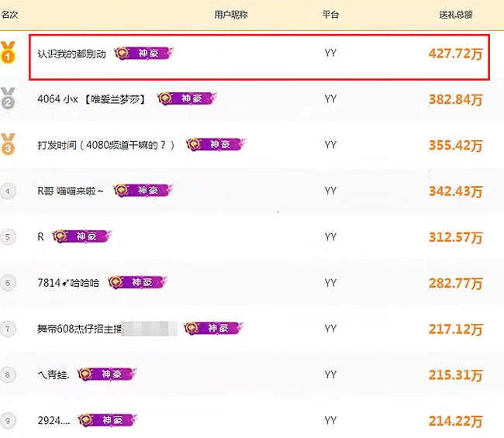The width and height of the screenshot is (504, 438).
Task: Click the 送礼总额 column header
Action: pos(456,15)
